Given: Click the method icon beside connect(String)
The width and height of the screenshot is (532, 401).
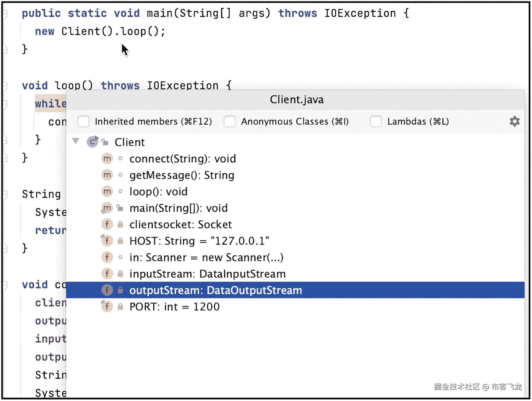Looking at the screenshot, I should coord(107,159).
